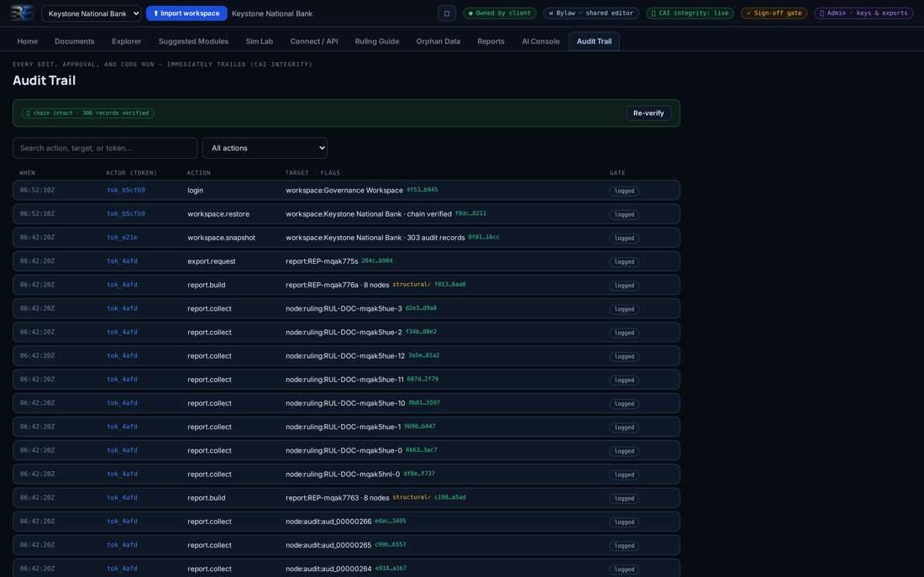This screenshot has width=924, height=577.
Task: Click the Audit Trail page heading
Action: tap(45, 81)
